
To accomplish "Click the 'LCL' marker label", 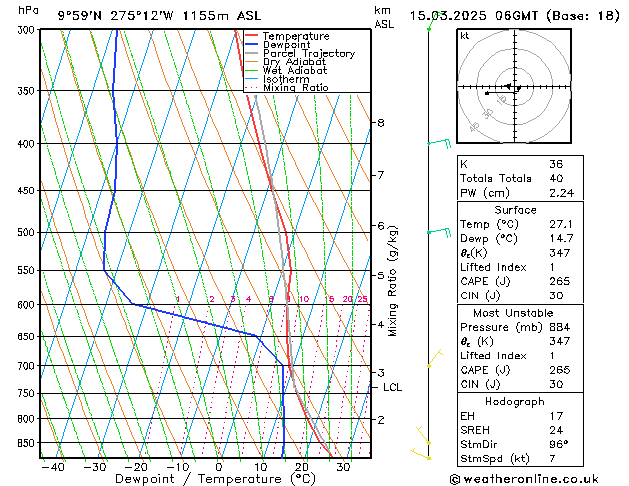I will point(392,387).
